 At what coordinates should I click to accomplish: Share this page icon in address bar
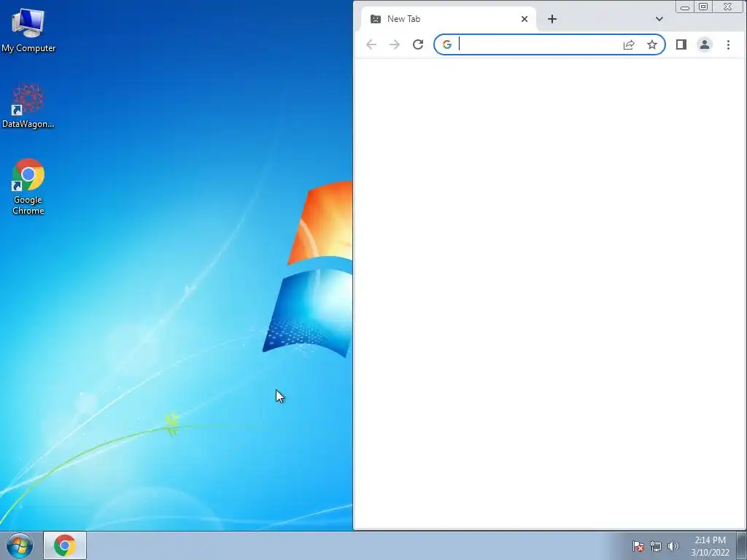[x=628, y=44]
